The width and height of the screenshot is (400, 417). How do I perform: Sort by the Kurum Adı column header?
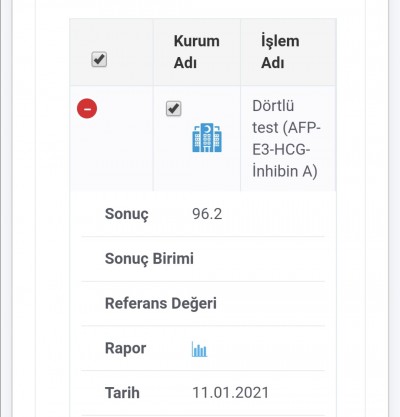click(197, 52)
